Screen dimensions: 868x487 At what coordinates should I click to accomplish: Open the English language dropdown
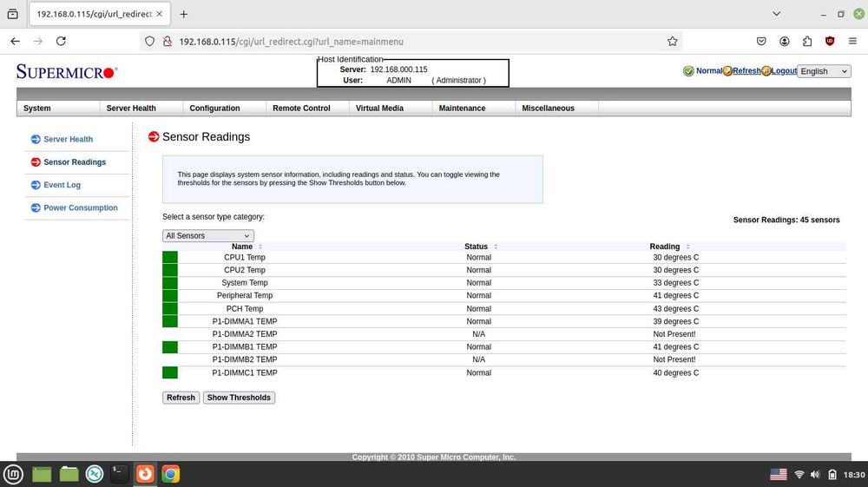(824, 71)
